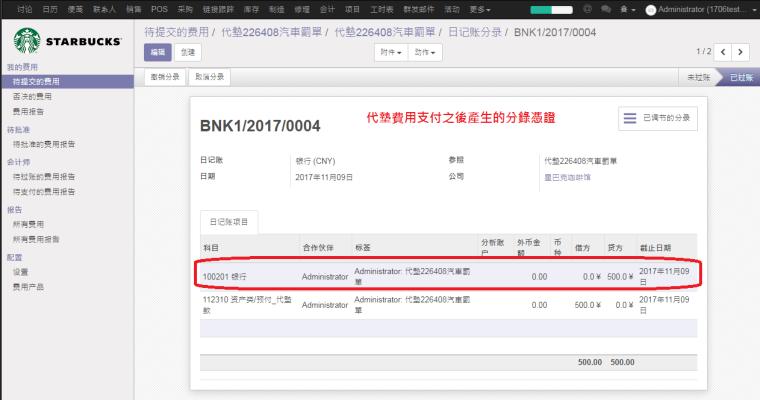Click the 2017年11月09日 date field value

coord(324,177)
